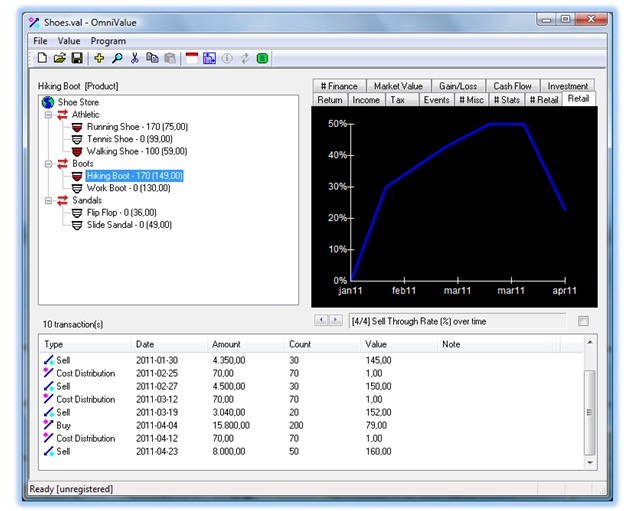This screenshot has height=511, width=628.
Task: Switch to the # Stats tab
Action: [x=507, y=100]
